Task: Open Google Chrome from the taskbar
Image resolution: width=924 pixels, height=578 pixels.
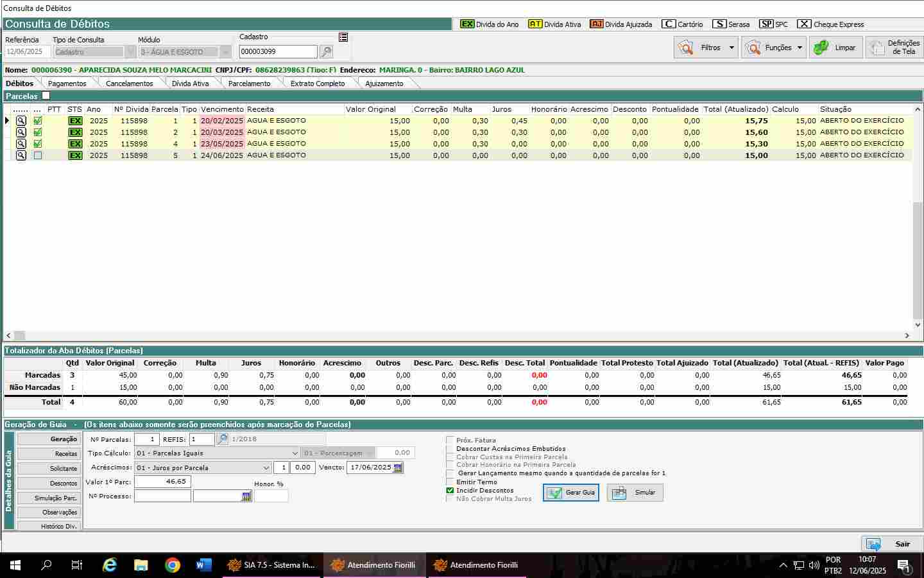Action: pos(172,565)
